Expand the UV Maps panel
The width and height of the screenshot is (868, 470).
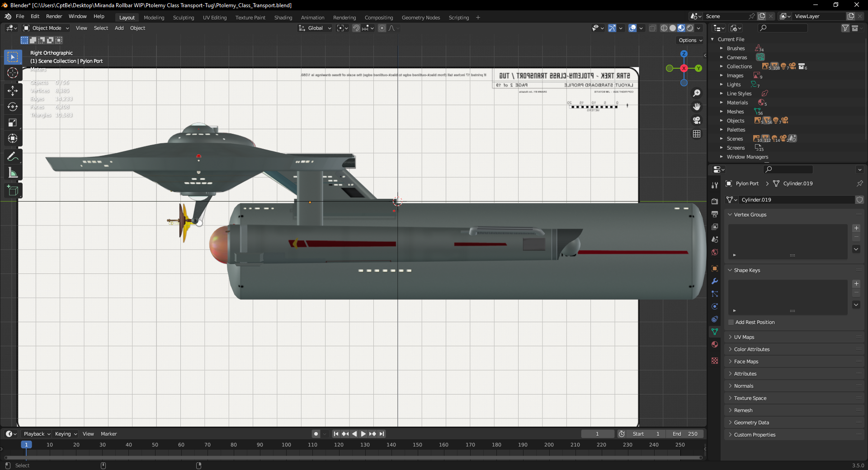pyautogui.click(x=730, y=337)
